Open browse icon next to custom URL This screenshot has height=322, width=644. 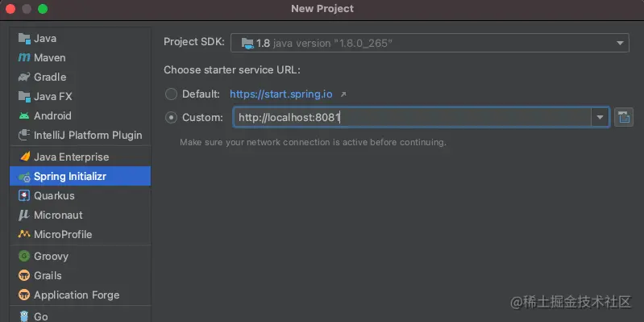pyautogui.click(x=624, y=118)
